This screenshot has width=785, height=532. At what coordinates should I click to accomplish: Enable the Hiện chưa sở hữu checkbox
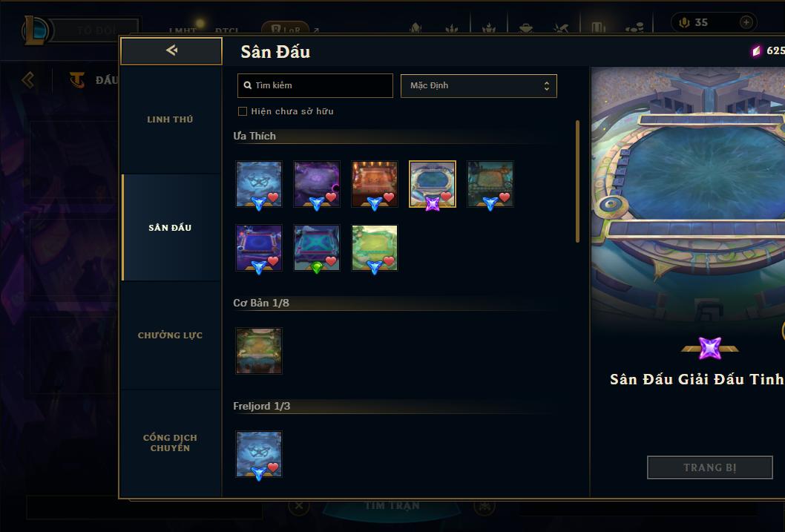[x=243, y=111]
